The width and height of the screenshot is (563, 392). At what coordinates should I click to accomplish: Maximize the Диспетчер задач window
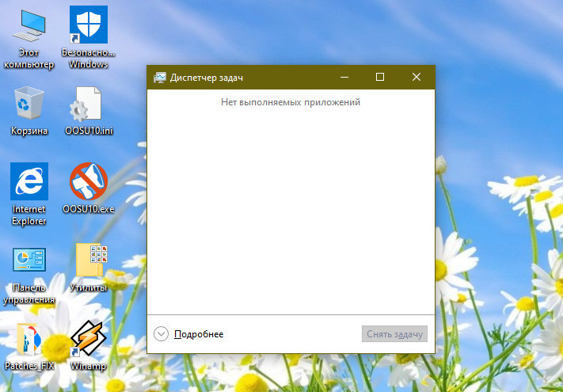click(x=380, y=77)
